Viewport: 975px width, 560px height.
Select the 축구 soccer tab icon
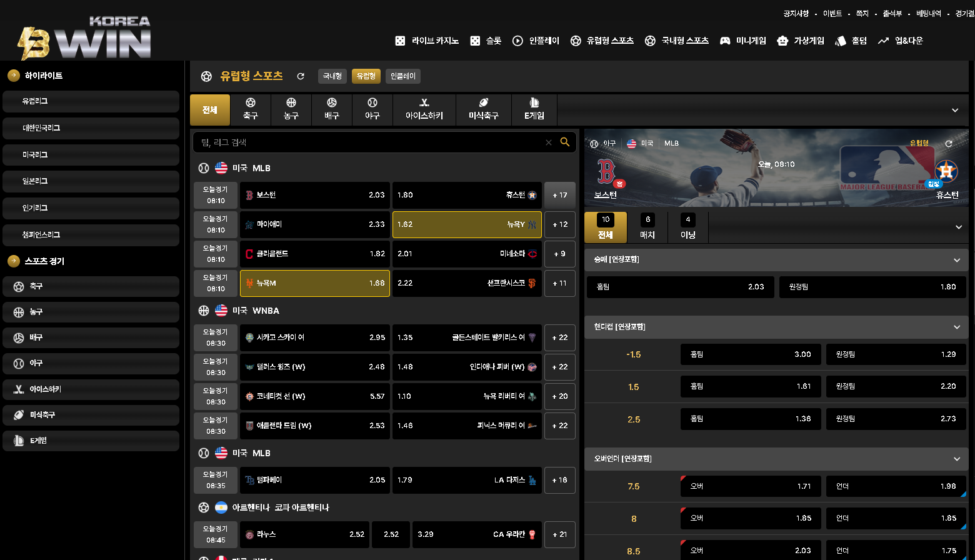coord(251,110)
